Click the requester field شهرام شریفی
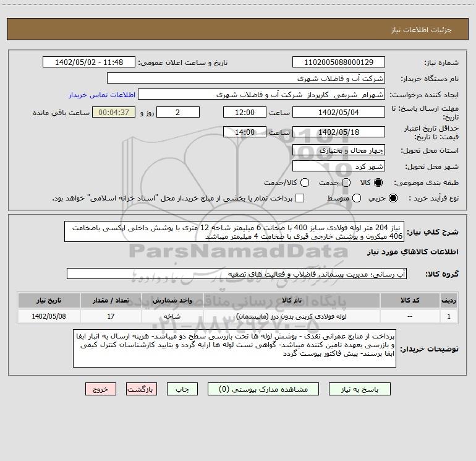 pyautogui.click(x=261, y=94)
